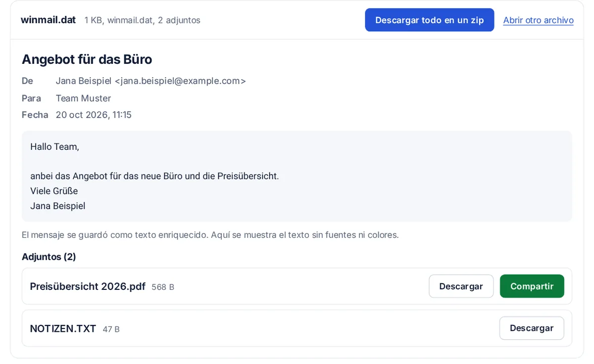
Task: Click the 'Viele Grüße' line
Action: pos(54,191)
